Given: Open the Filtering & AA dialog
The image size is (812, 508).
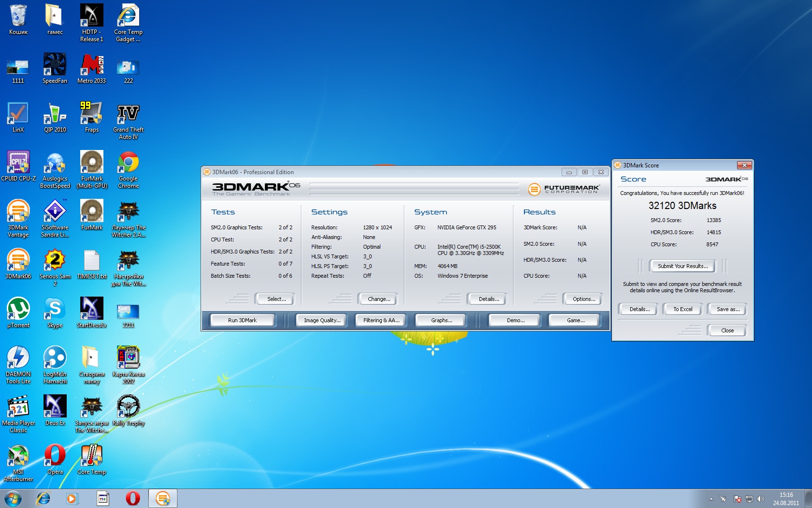Looking at the screenshot, I should [x=381, y=320].
